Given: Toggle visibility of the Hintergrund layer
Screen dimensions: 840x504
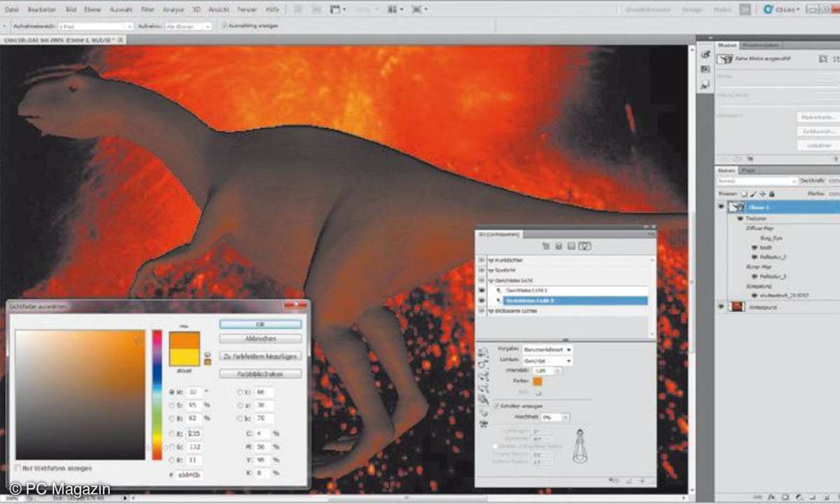Looking at the screenshot, I should point(720,307).
